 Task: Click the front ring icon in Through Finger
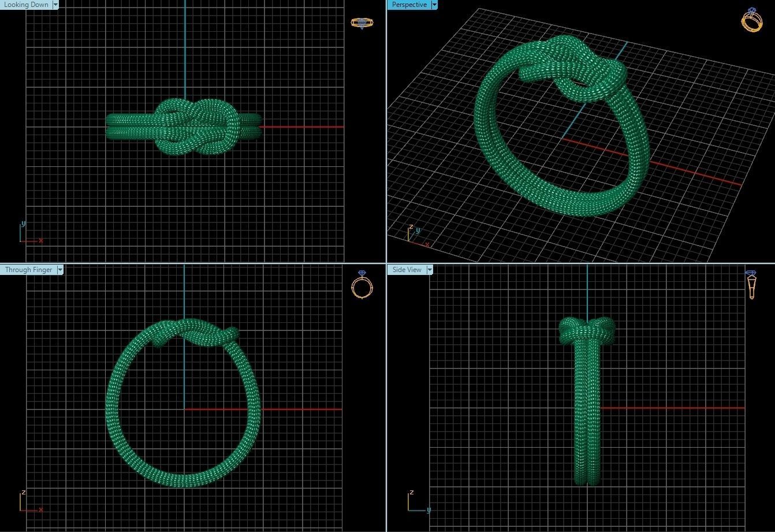click(x=362, y=284)
